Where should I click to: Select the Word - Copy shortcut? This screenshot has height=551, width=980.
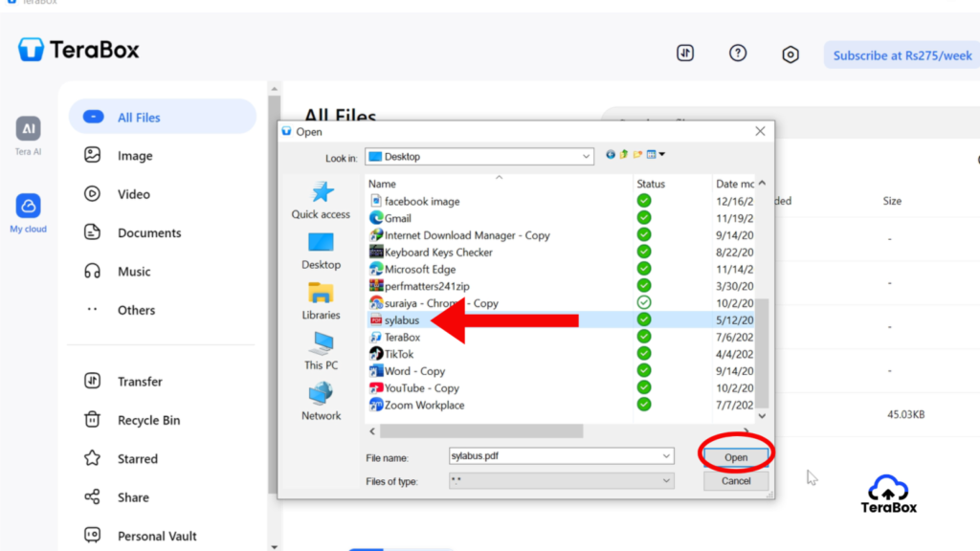click(x=407, y=371)
